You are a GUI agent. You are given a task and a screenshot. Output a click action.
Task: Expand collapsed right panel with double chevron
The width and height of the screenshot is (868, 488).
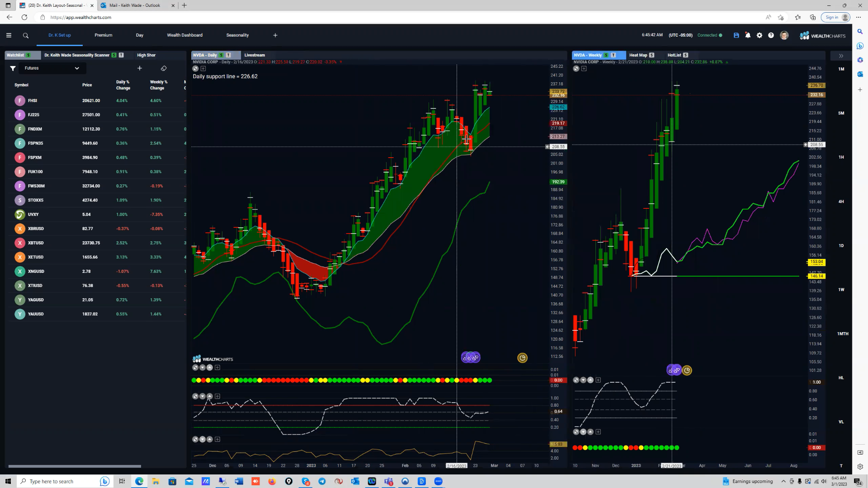841,56
